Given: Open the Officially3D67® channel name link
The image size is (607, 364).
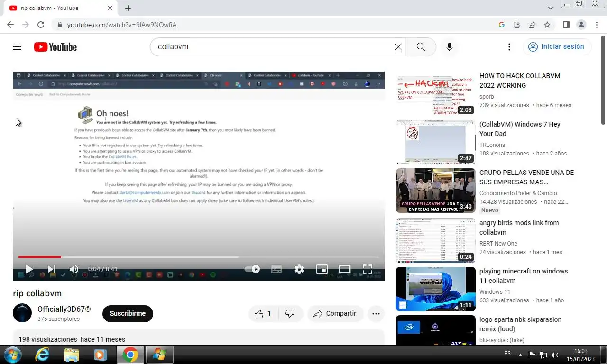Looking at the screenshot, I should [64, 309].
